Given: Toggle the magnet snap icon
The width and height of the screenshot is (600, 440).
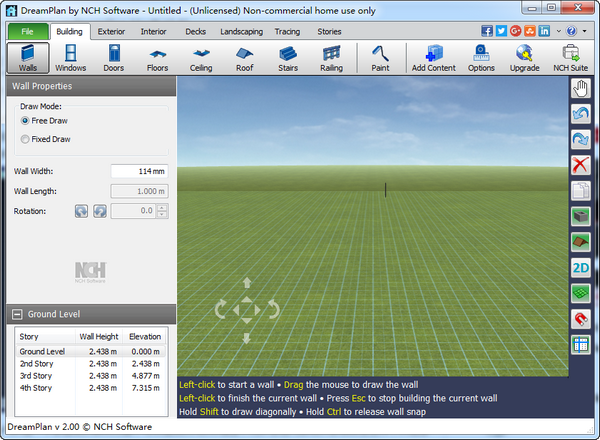Looking at the screenshot, I should (580, 319).
